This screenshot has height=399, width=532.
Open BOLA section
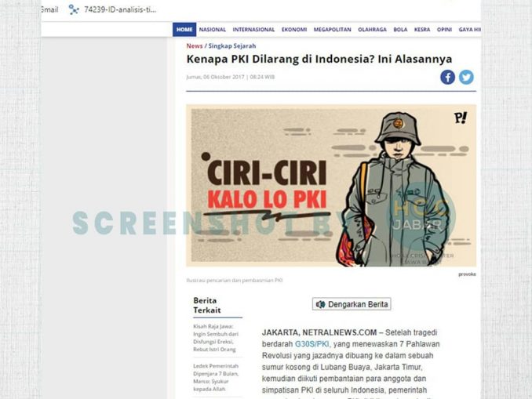400,30
